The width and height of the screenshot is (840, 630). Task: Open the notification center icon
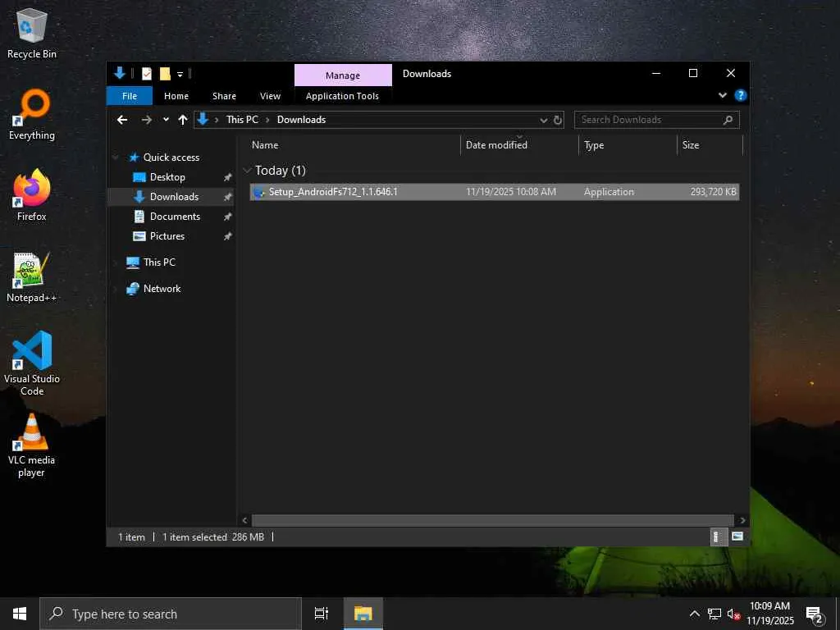click(815, 614)
